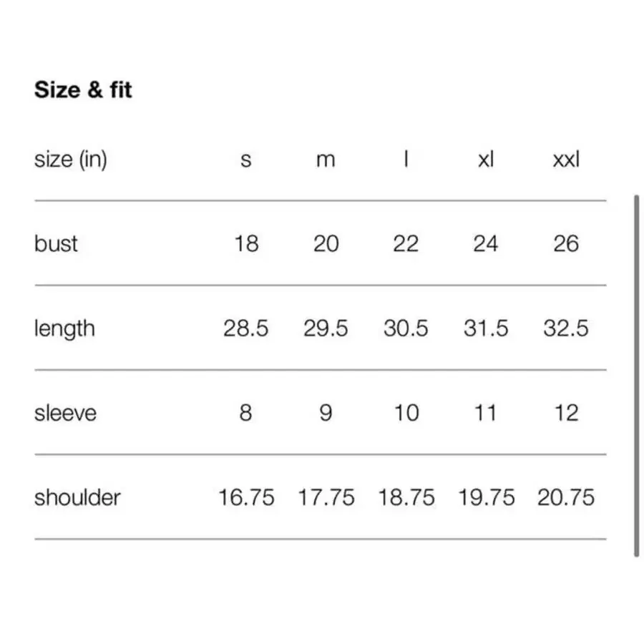Select the "xxl" size column header
Screen dimensions: 644x644
(x=566, y=159)
